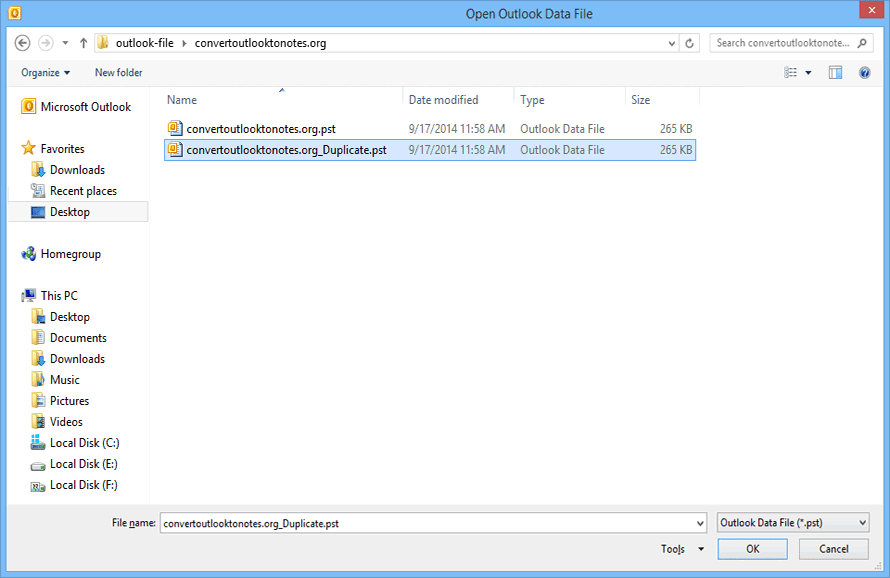This screenshot has height=578, width=890.
Task: Open Downloads under Favorites
Action: pos(68,170)
